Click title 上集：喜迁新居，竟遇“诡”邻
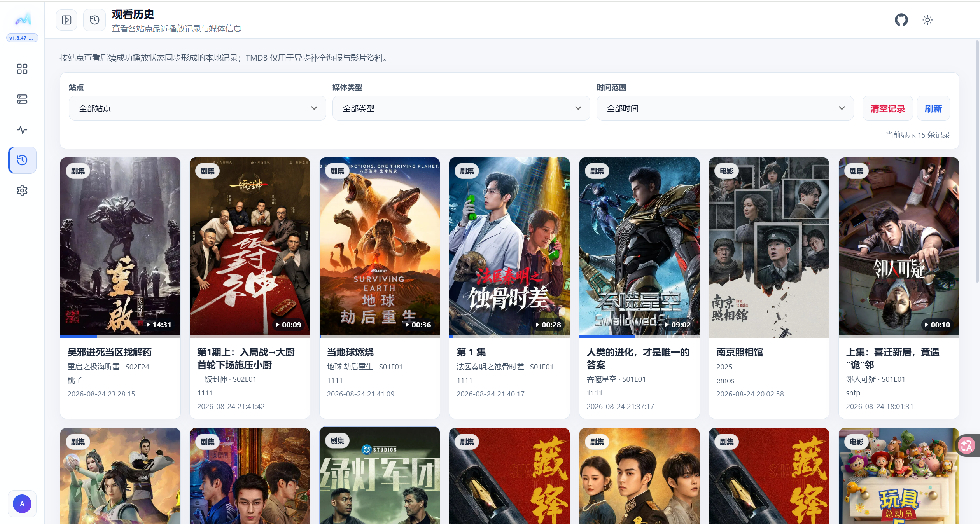The height and width of the screenshot is (524, 980). click(893, 358)
